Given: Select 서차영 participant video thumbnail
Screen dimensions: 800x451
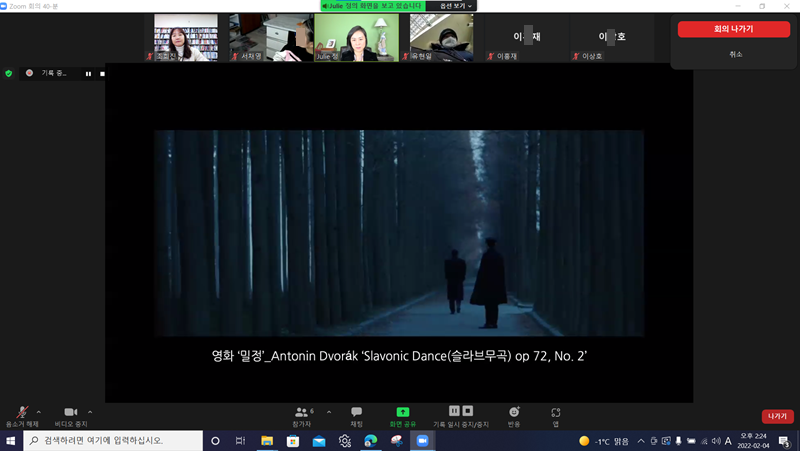Looking at the screenshot, I should (x=271, y=37).
